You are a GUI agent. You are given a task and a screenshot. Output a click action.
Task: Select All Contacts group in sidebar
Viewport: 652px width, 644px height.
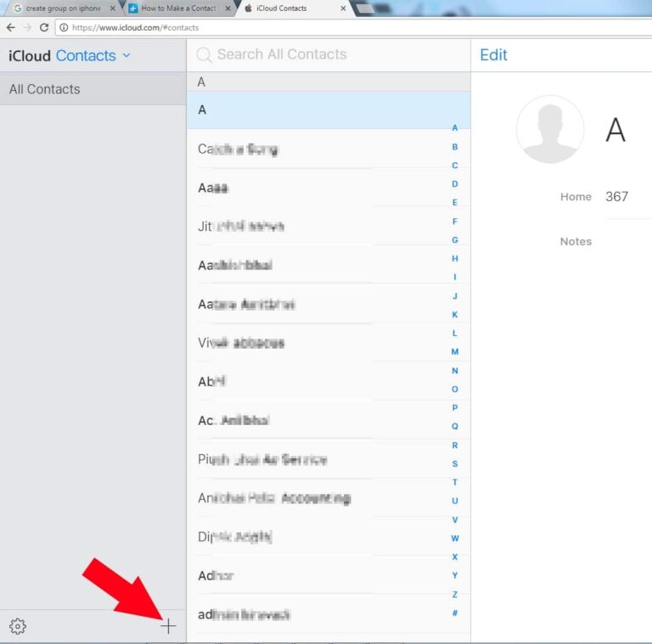(x=93, y=89)
